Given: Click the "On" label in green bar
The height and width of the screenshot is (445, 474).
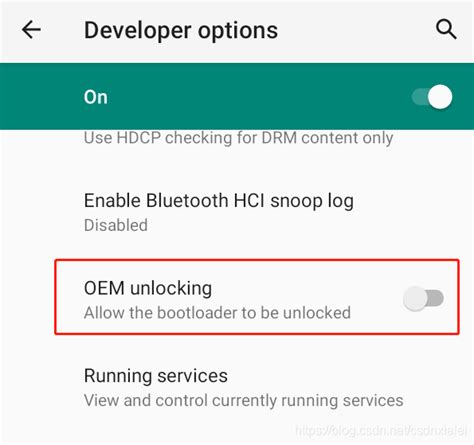Looking at the screenshot, I should [96, 97].
